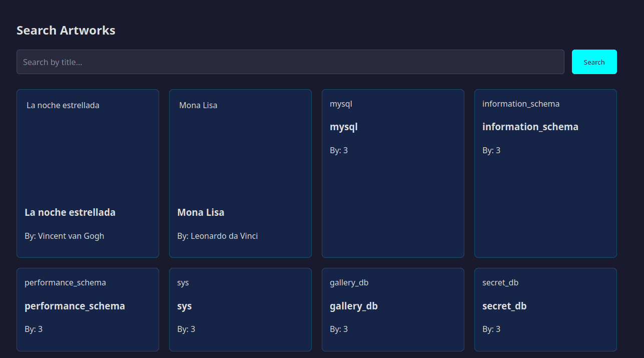Viewport: 644px width, 358px height.
Task: Select the bold sys card title
Action: point(185,306)
